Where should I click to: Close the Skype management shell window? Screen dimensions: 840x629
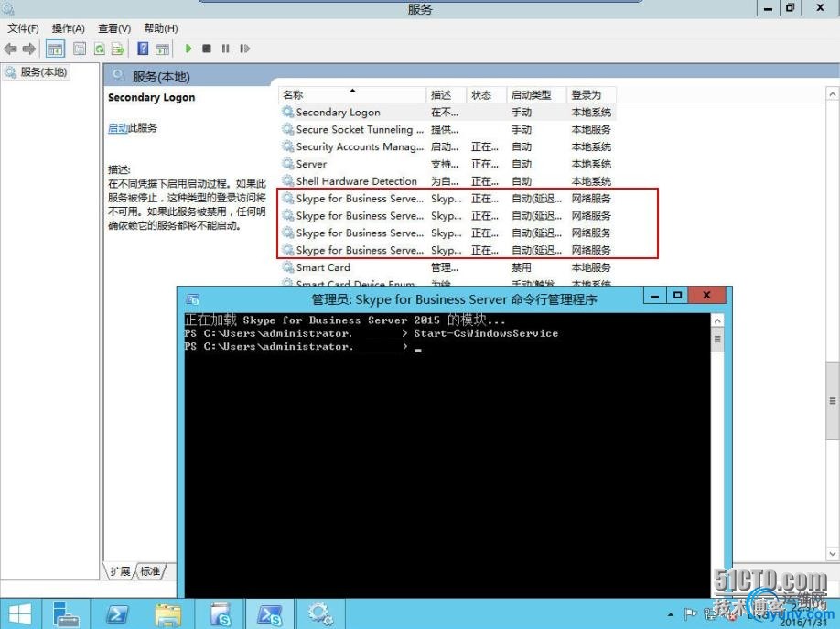(707, 296)
